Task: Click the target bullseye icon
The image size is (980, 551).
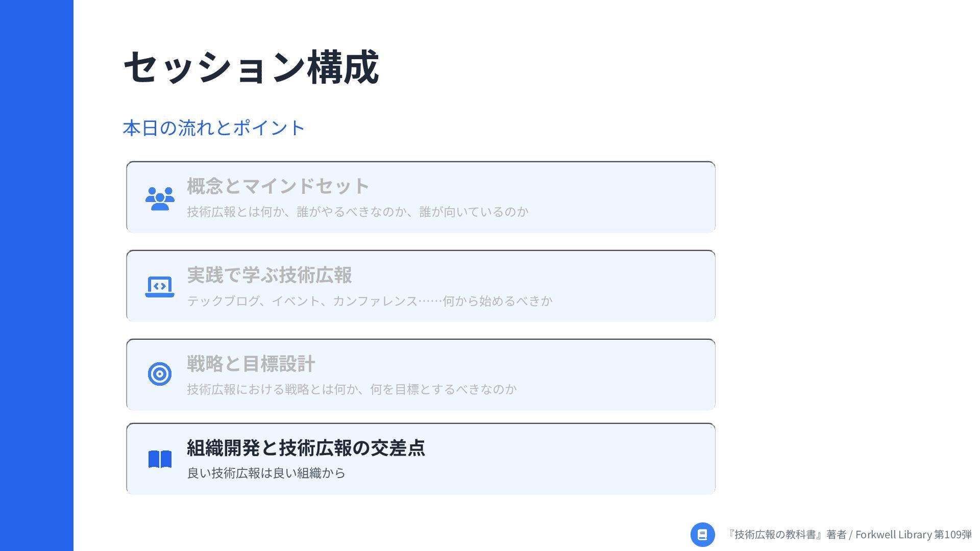Action: click(160, 374)
